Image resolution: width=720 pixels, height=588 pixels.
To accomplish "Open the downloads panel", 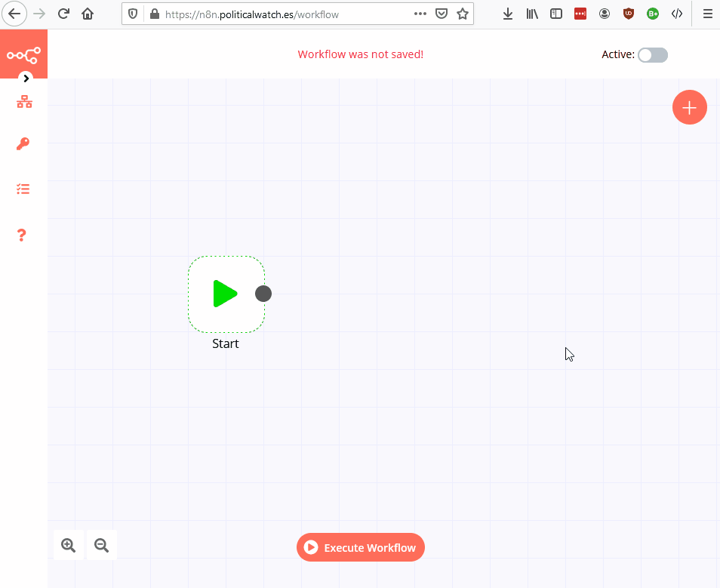I will [507, 14].
